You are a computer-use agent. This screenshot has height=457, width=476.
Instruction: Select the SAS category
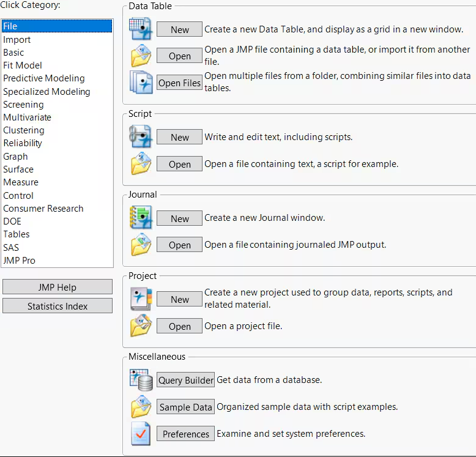coord(57,248)
